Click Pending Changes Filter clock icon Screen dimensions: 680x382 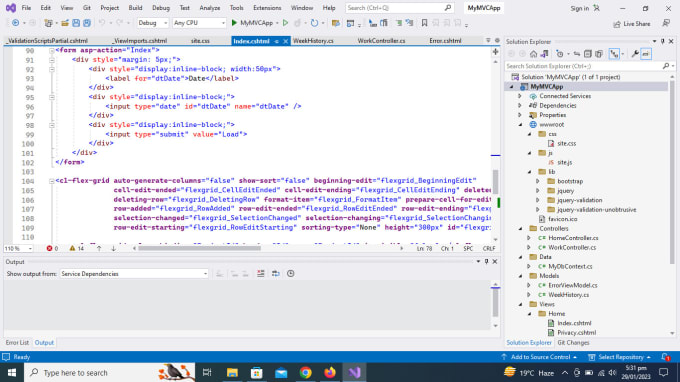pyautogui.click(x=560, y=54)
